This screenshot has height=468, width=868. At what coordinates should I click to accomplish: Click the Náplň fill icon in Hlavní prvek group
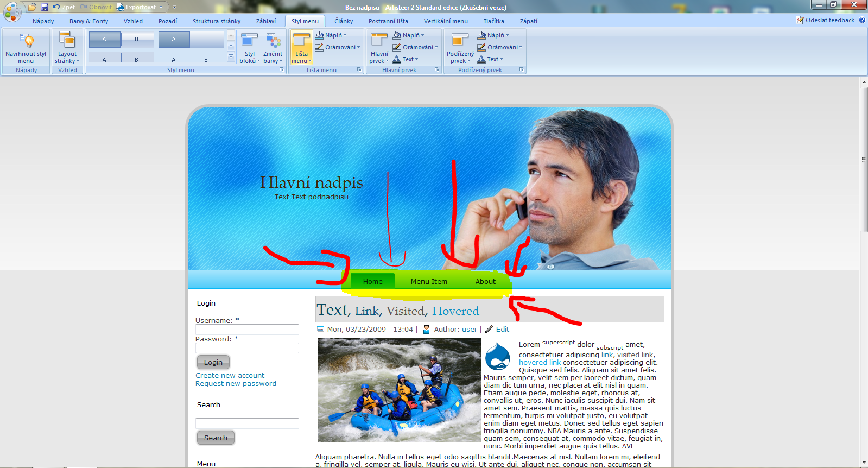[x=397, y=35]
